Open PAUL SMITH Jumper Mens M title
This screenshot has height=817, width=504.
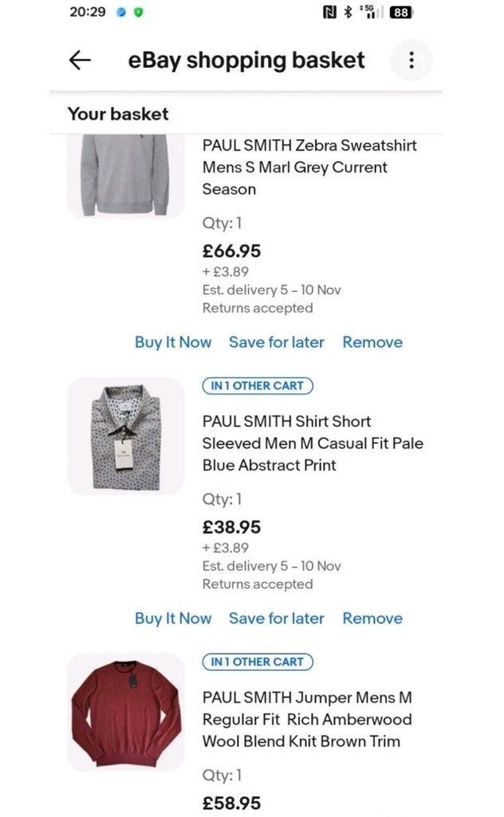(x=307, y=719)
